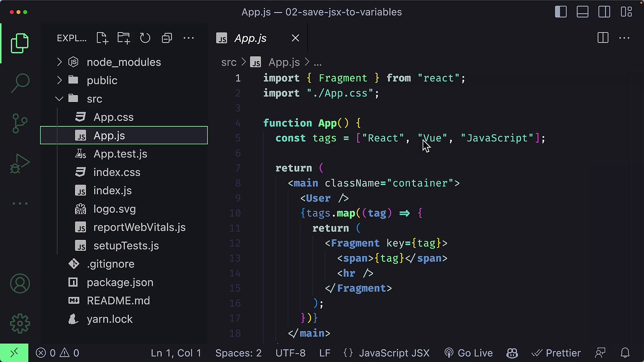Viewport: 644px width, 362px height.
Task: Click the JavaScript JSX language mode
Action: tap(394, 353)
